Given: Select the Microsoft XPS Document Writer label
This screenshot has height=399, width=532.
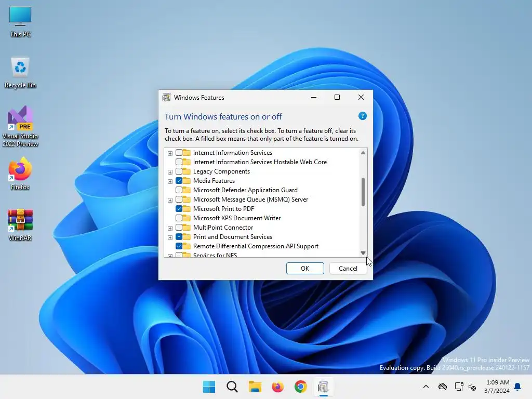Looking at the screenshot, I should click(237, 218).
